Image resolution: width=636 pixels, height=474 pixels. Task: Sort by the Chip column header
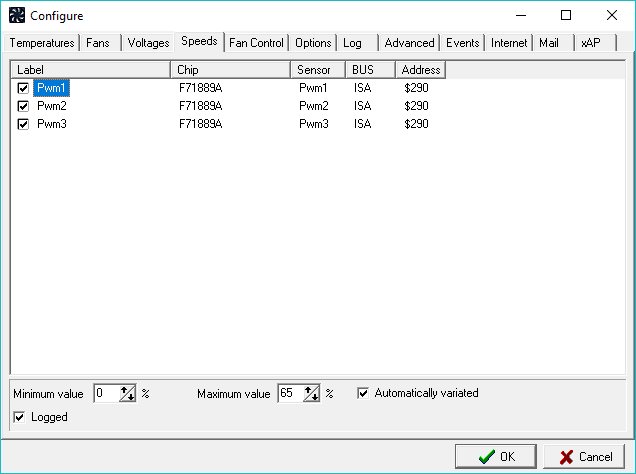230,70
